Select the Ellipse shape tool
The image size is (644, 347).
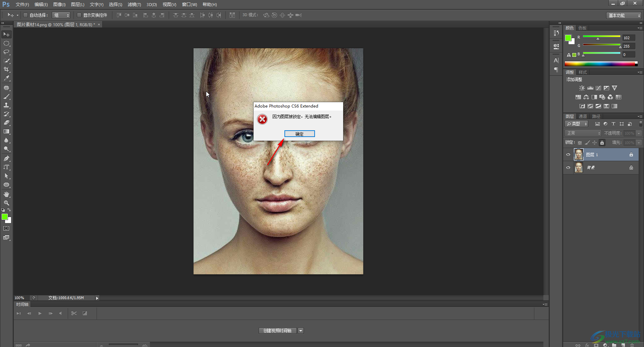[x=6, y=185]
